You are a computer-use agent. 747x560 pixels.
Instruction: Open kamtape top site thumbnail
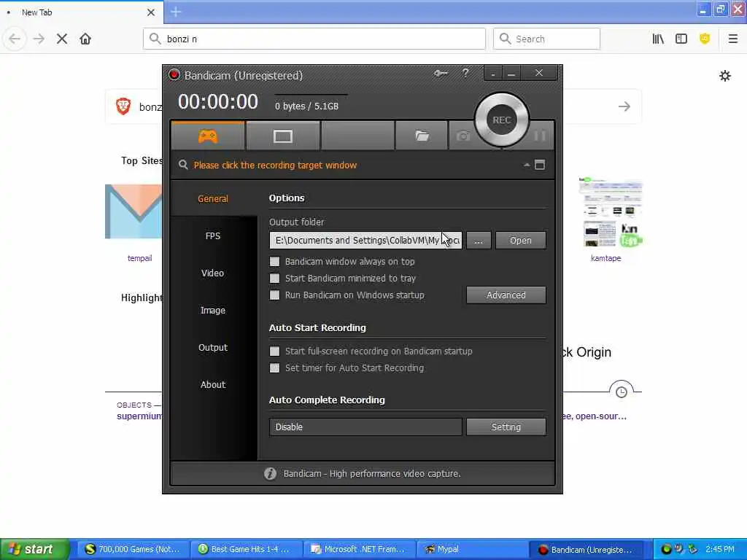click(x=611, y=211)
